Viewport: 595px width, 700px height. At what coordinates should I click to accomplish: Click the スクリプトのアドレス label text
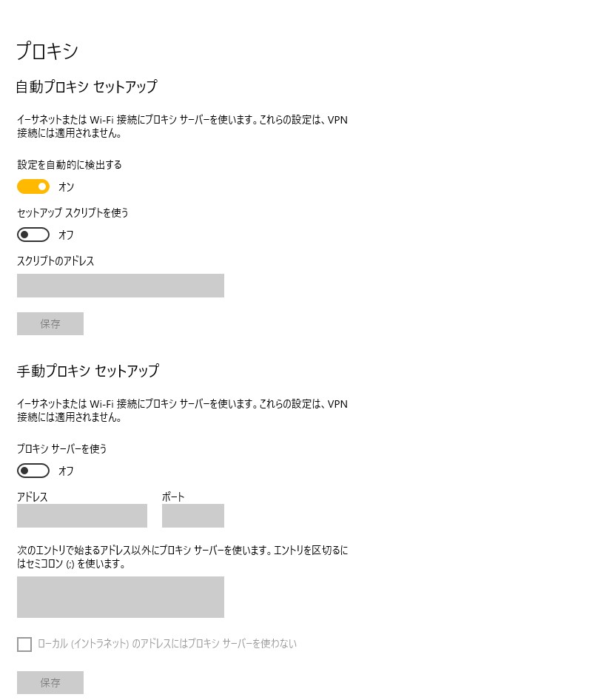coord(56,261)
